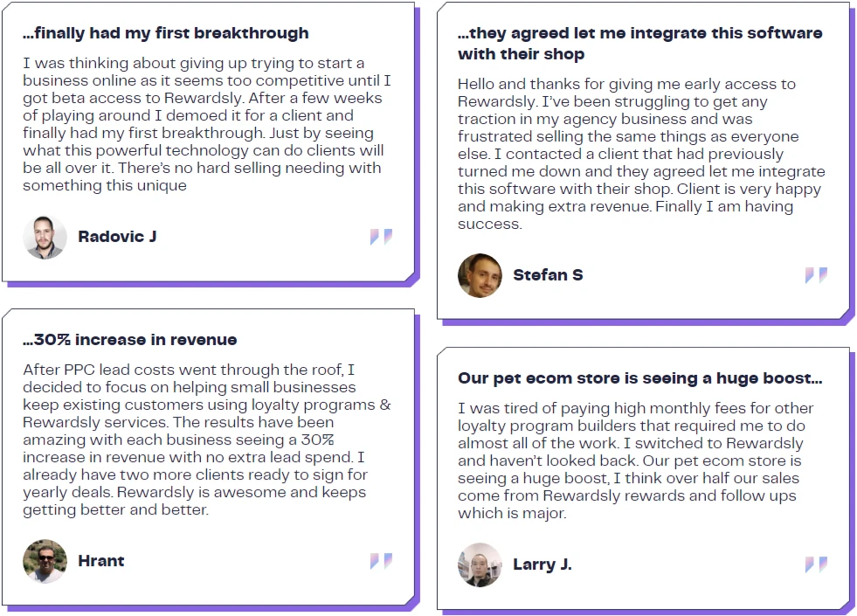This screenshot has height=616, width=857.
Task: Click the '...30% increase in revenue' heading
Action: (x=130, y=339)
